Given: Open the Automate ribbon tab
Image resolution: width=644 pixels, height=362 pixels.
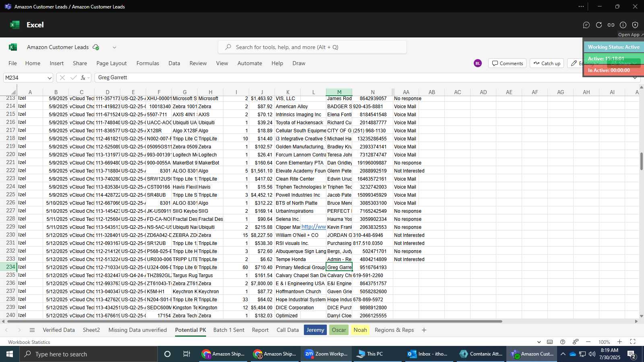Looking at the screenshot, I should tap(250, 63).
